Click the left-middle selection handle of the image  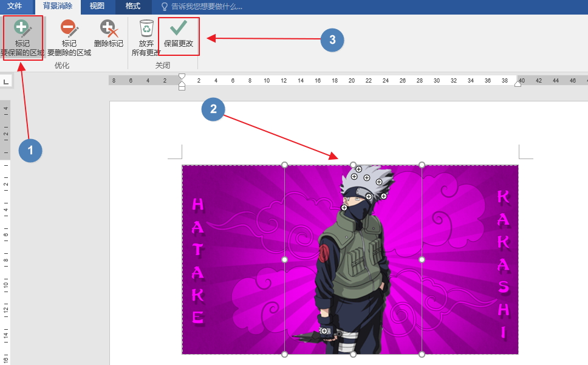tap(285, 260)
